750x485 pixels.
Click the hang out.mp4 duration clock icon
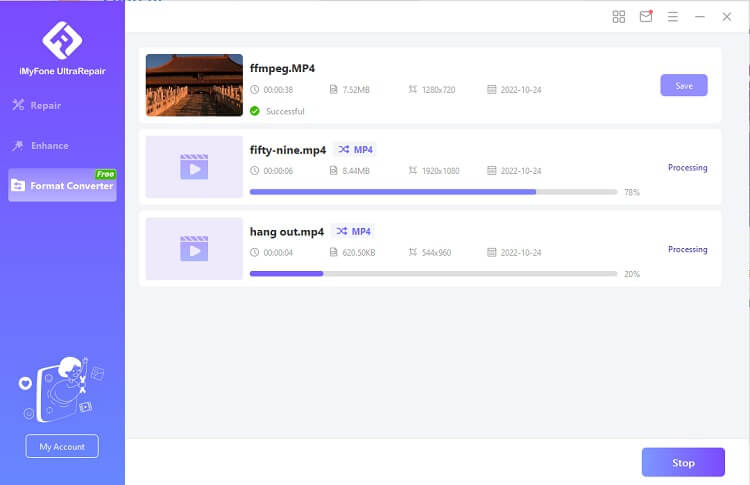tap(254, 253)
